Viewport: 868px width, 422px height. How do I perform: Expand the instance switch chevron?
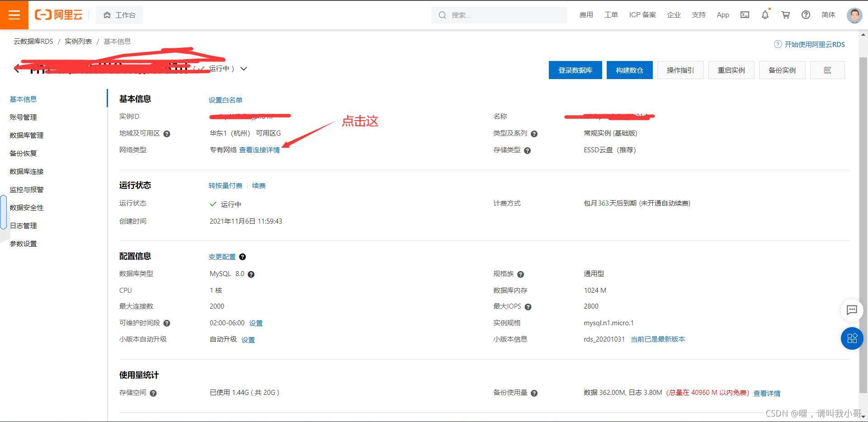[x=244, y=69]
